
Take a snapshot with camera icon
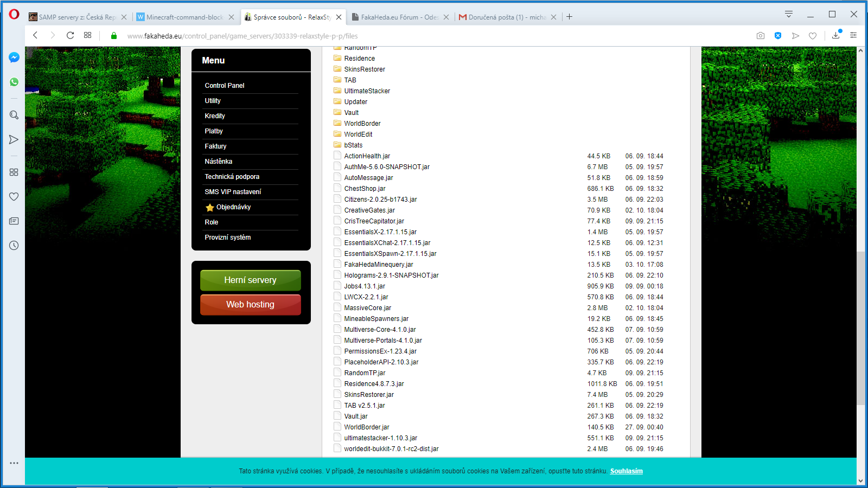(x=761, y=35)
